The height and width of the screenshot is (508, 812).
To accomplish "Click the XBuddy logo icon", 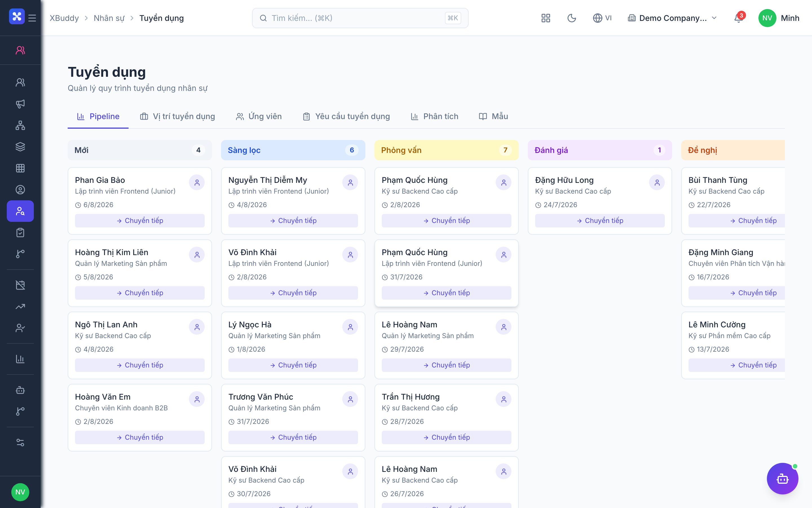I will tap(17, 17).
